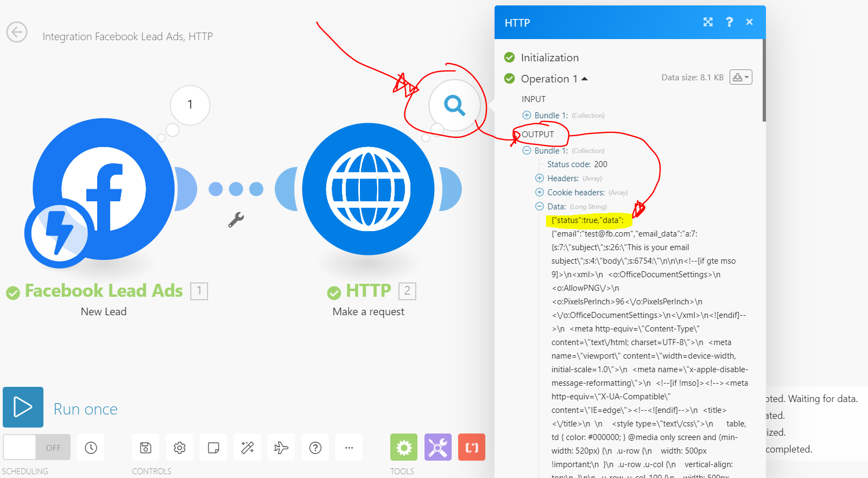Open help in the HTTP panel header

(729, 22)
